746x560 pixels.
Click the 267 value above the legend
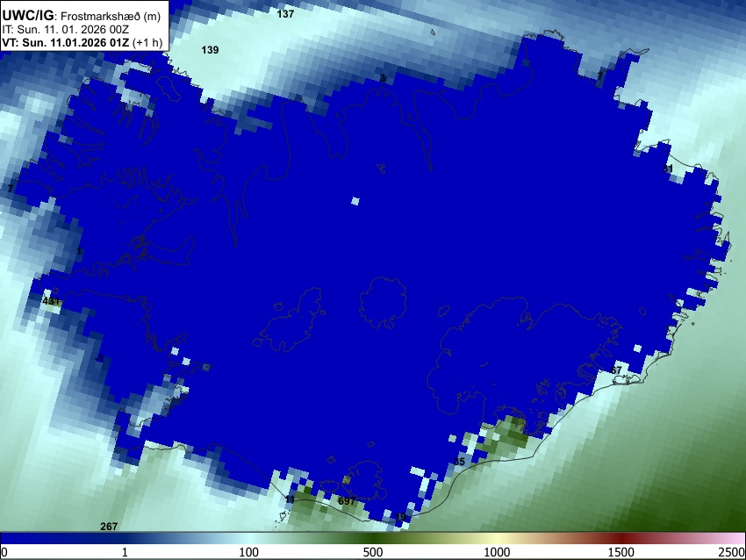coord(109,527)
